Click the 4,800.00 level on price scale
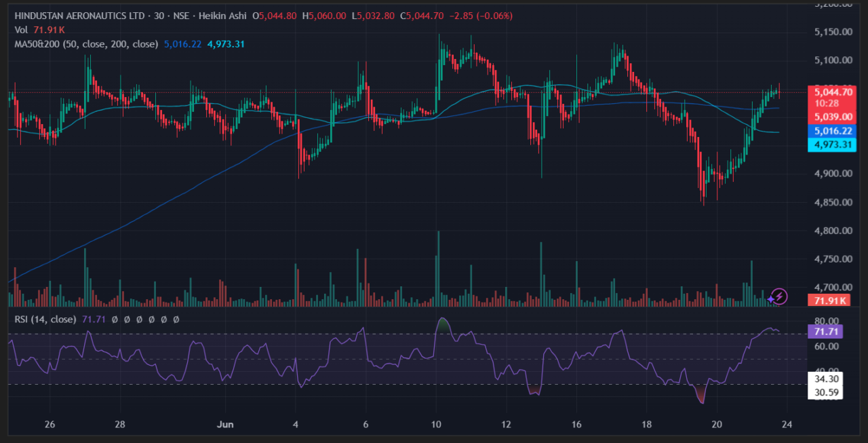Viewport: 868px width, 443px height. [x=832, y=231]
